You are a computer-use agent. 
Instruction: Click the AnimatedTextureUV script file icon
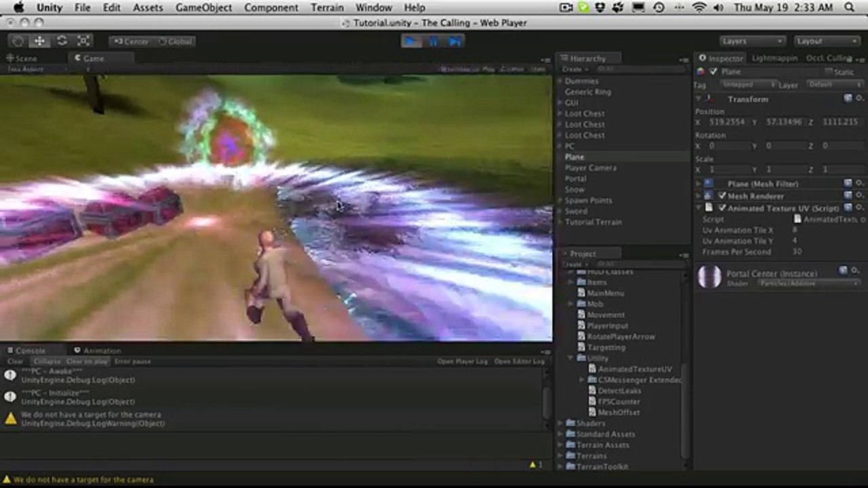click(x=592, y=369)
